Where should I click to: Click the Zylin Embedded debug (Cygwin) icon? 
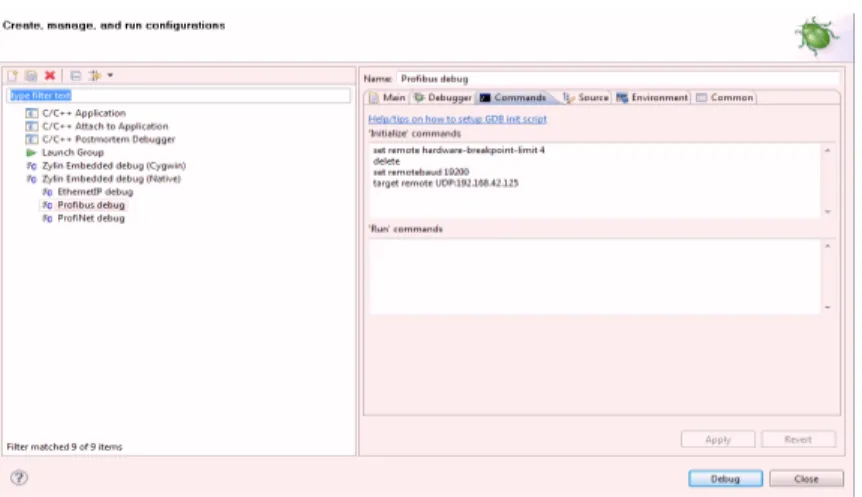coord(31,165)
